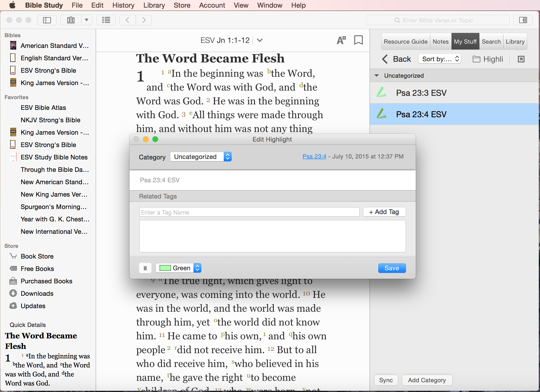Open King James Version under Bibles
The height and width of the screenshot is (392, 540).
55,83
